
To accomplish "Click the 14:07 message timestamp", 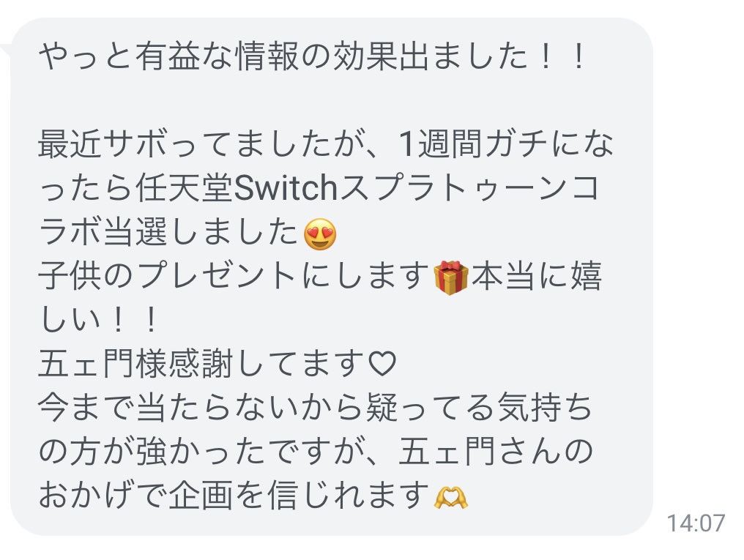I will click(696, 523).
